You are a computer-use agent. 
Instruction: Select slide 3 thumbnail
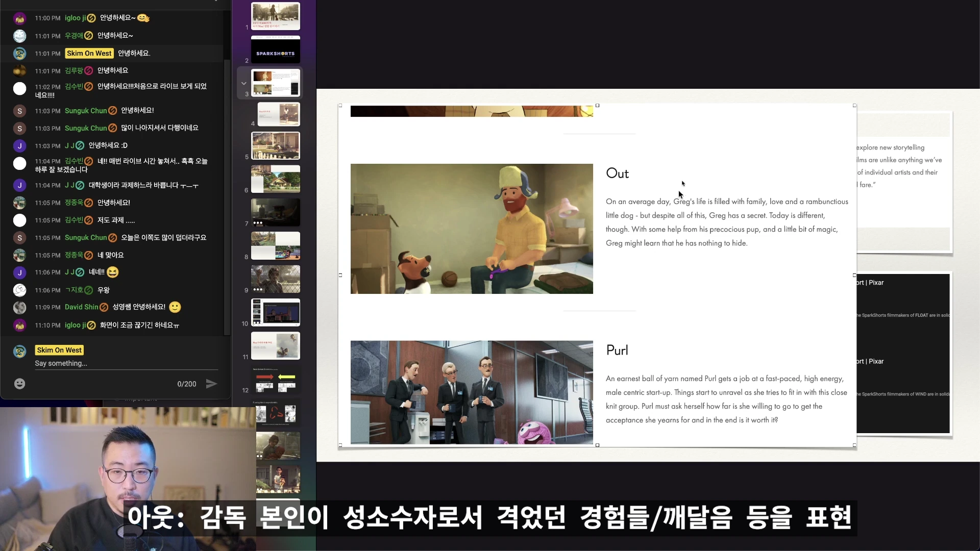(276, 83)
